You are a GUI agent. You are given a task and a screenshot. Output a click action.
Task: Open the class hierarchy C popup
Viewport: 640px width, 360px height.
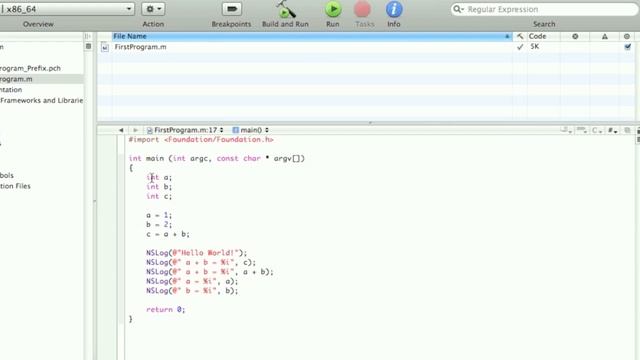click(597, 130)
